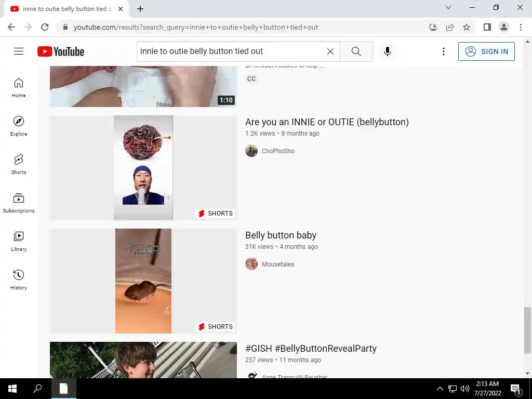Open '#GISH #BellyButtonRevealParty' video title
The width and height of the screenshot is (532, 399).
tap(311, 349)
